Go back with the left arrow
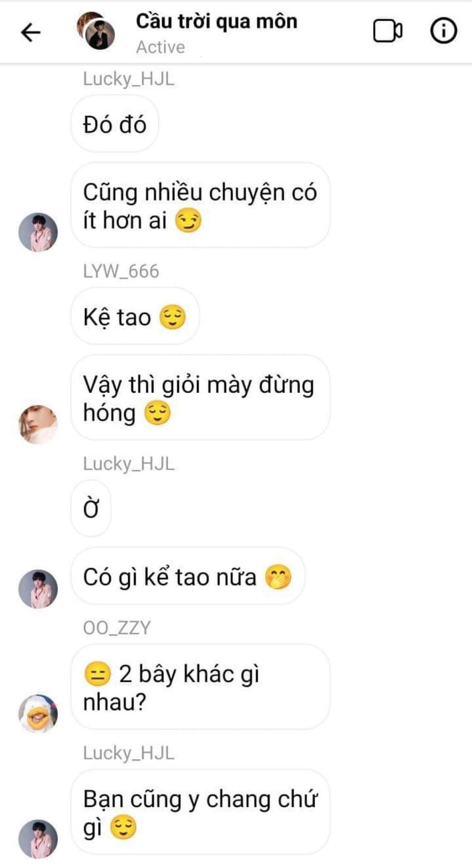Viewport: 472px width, 868px height. tap(31, 33)
